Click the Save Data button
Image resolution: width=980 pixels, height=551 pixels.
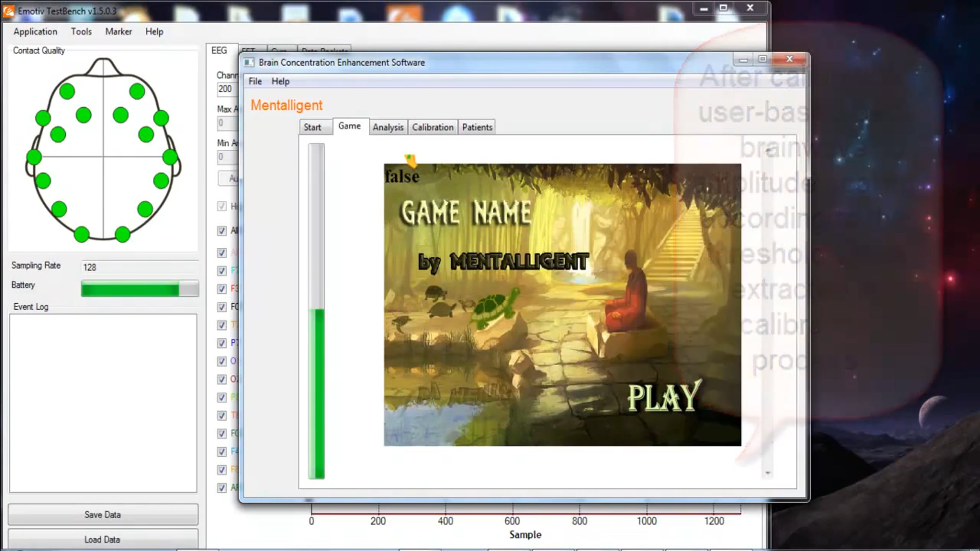102,515
